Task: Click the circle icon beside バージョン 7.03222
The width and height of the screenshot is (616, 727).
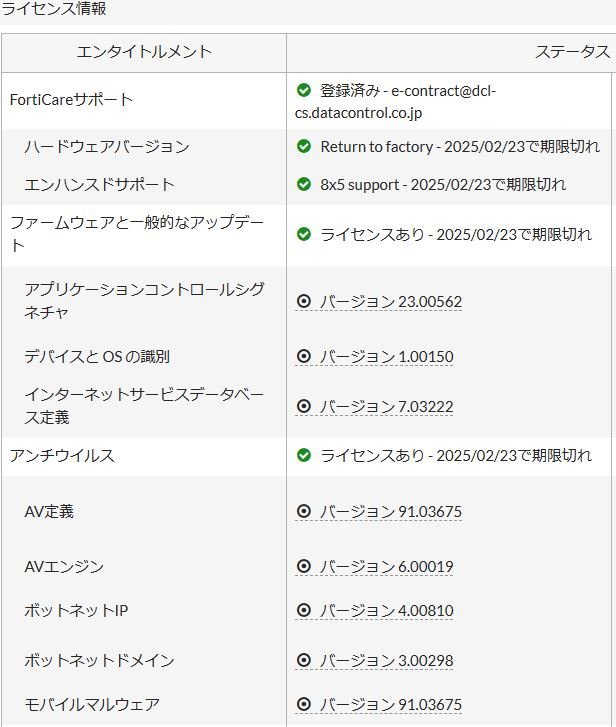Action: 304,406
